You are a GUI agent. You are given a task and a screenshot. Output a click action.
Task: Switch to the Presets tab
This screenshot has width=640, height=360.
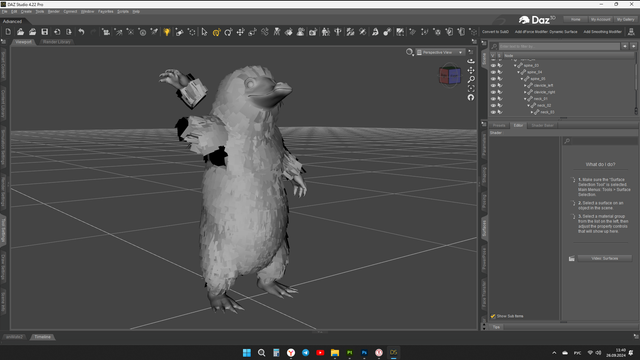tap(499, 125)
